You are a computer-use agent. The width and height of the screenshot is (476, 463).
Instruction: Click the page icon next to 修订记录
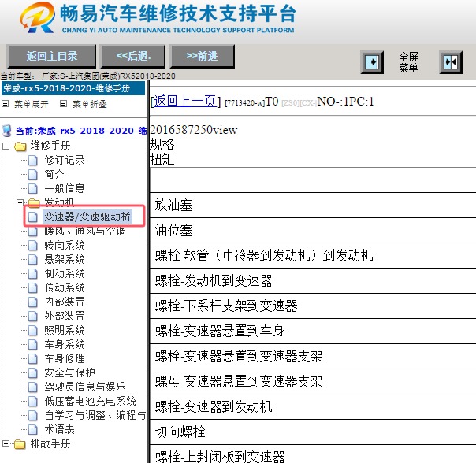pyautogui.click(x=33, y=160)
